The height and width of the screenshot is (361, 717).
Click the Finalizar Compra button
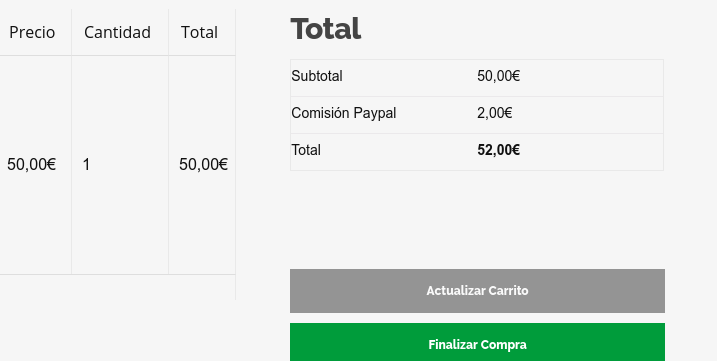tap(477, 342)
